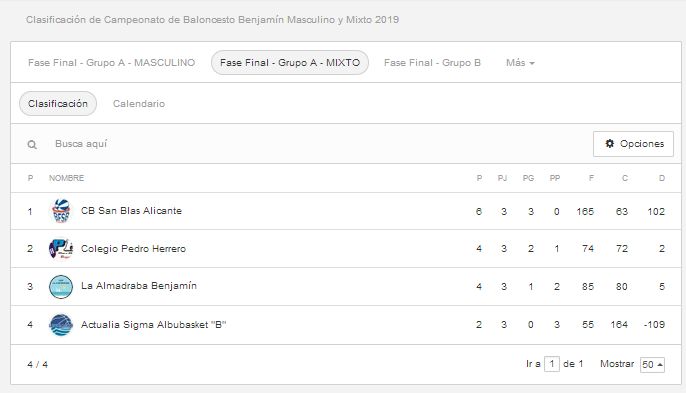This screenshot has height=393, width=686.
Task: Select the Clasificación view
Action: click(x=58, y=104)
